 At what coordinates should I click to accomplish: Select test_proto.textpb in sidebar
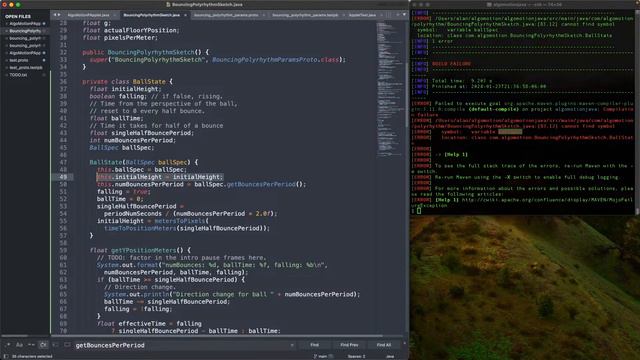[x=26, y=68]
